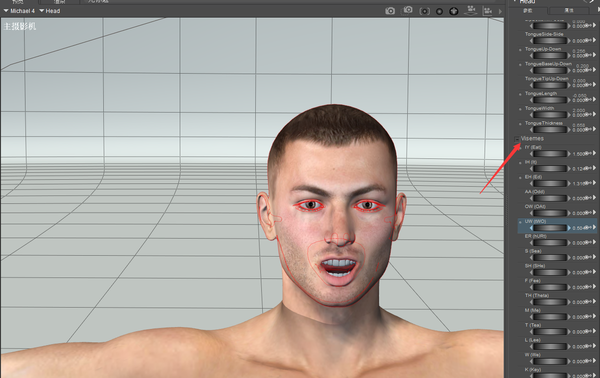Screen dimensions: 600x378
Task: Open the TongueThickness parameter menu arrow
Action: [594, 129]
